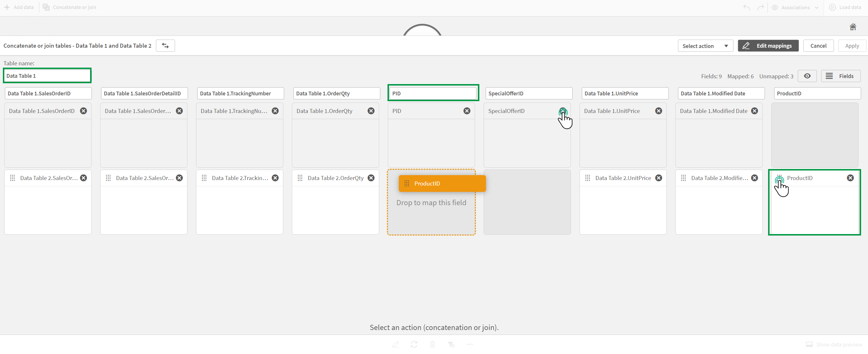
Task: Click the swap/reverse tables icon
Action: 165,45
